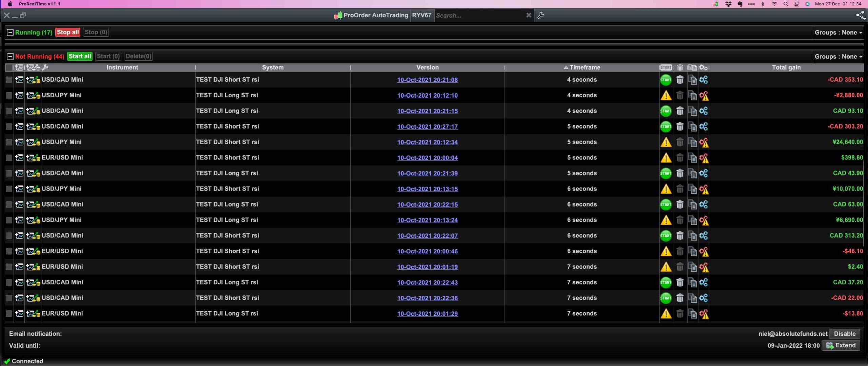Start the USD/CAD Mini 20:27:17 system

666,127
